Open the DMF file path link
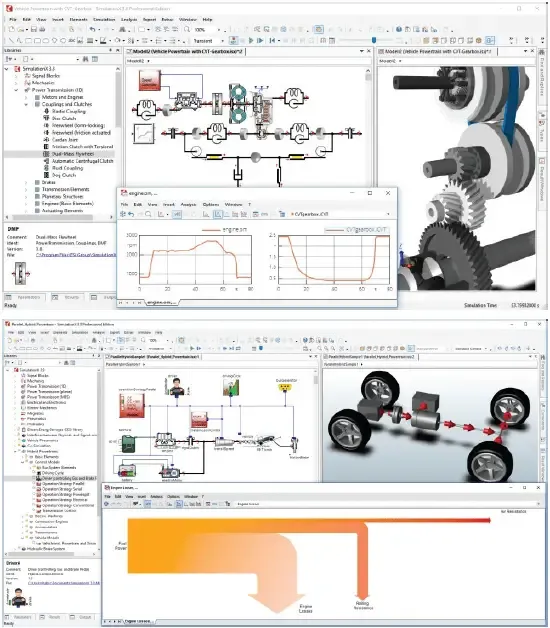Image resolution: width=550 pixels, height=628 pixels. click(76, 255)
